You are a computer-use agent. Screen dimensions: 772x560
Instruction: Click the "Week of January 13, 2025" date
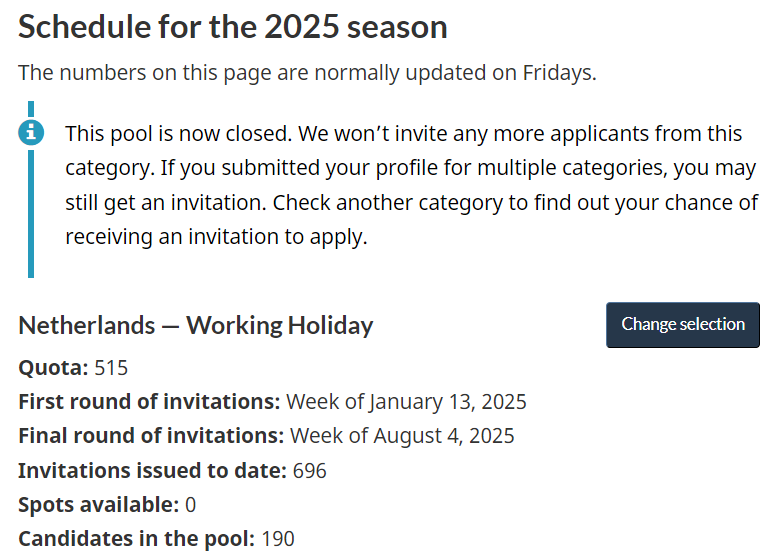406,402
